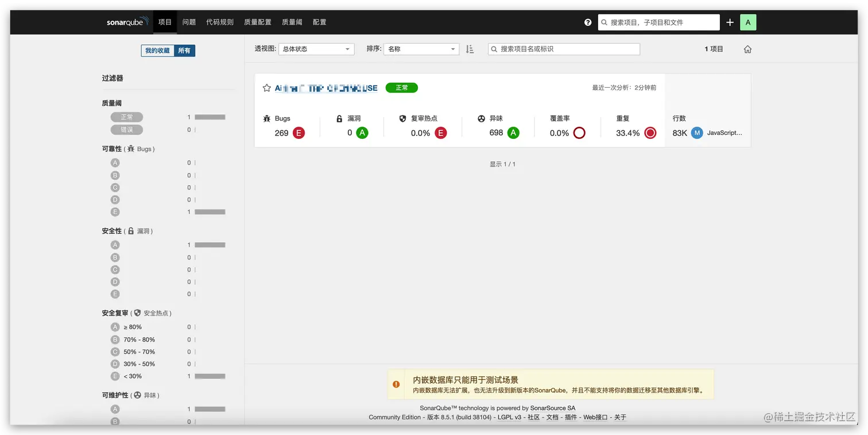Click the 0.0% coverage value
The image size is (868, 435).
[559, 133]
